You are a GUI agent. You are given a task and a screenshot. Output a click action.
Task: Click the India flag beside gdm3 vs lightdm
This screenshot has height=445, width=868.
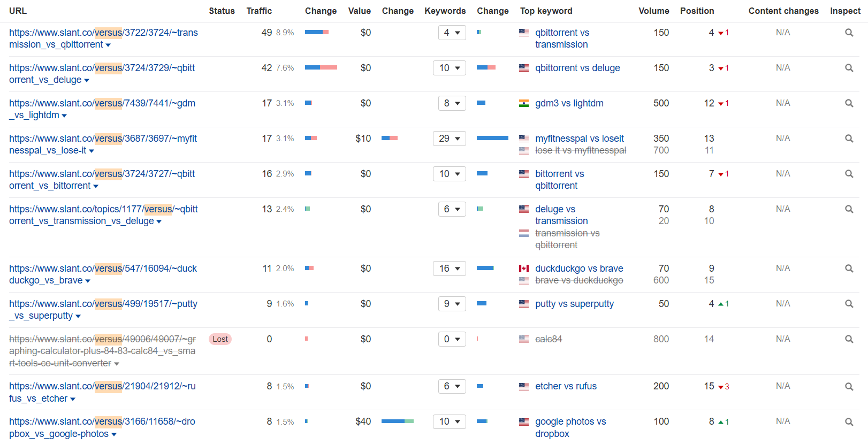click(524, 103)
